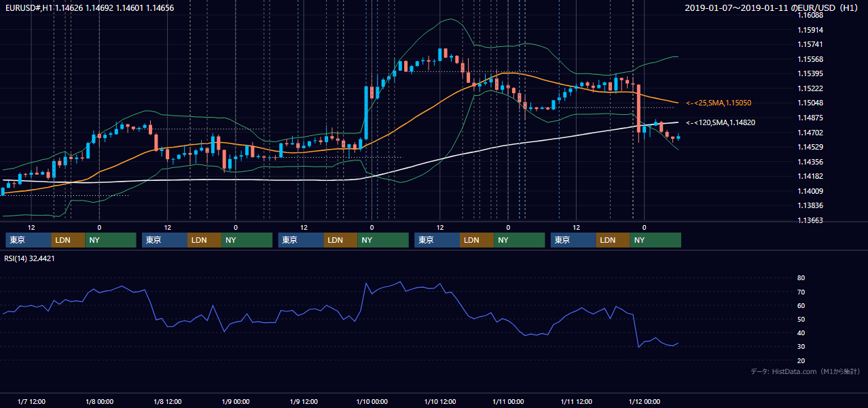The height and width of the screenshot is (408, 868).
Task: Pick the 1/10 00:00 time axis label
Action: 372,401
